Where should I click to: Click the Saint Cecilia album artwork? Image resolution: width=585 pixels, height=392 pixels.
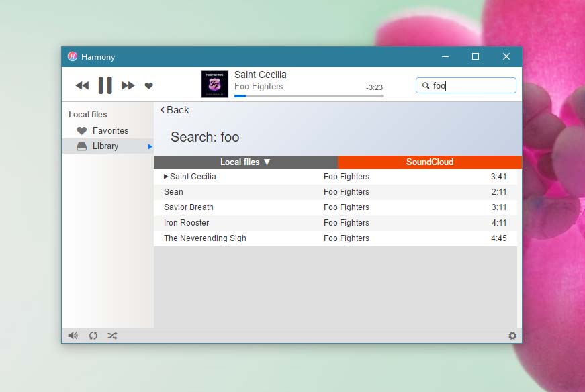[214, 85]
